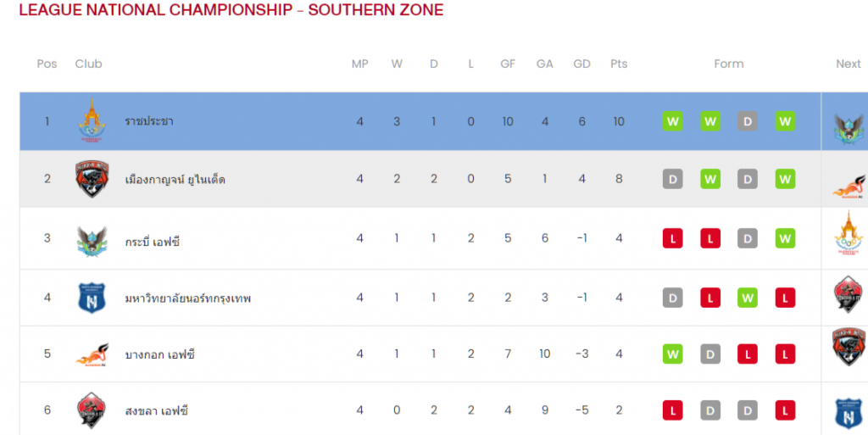Click the League National Championship Southern Zone title
This screenshot has width=868, height=435.
click(231, 10)
